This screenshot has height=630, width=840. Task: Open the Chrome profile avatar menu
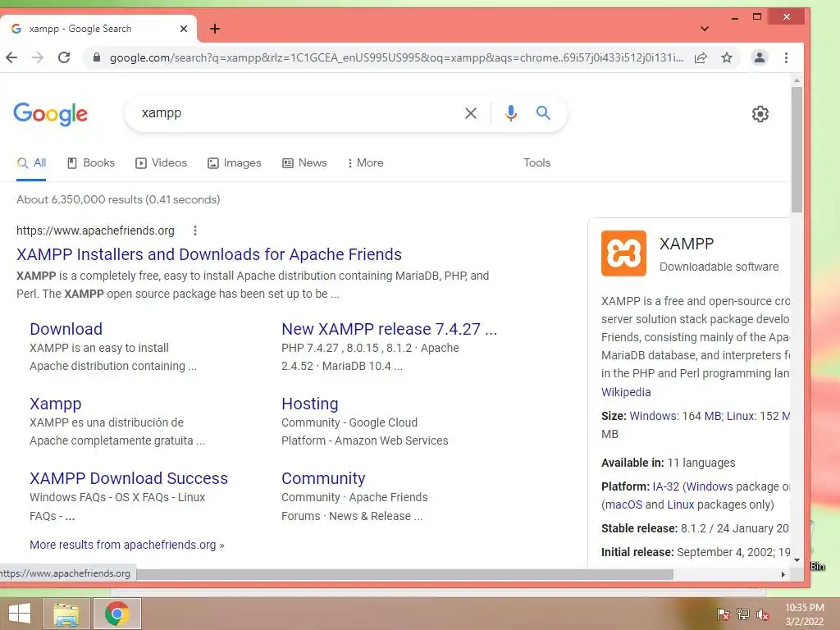(759, 57)
